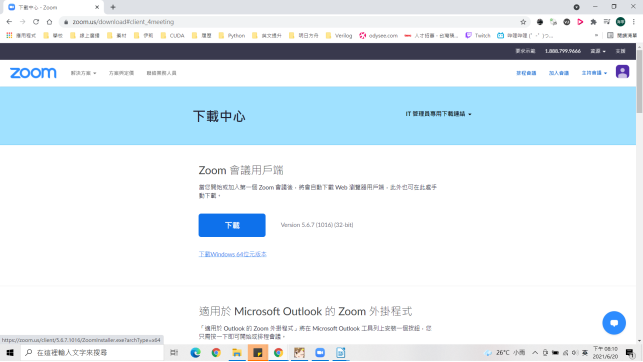The height and width of the screenshot is (362, 643).
Task: Open the blue chat help bubble
Action: 614,323
